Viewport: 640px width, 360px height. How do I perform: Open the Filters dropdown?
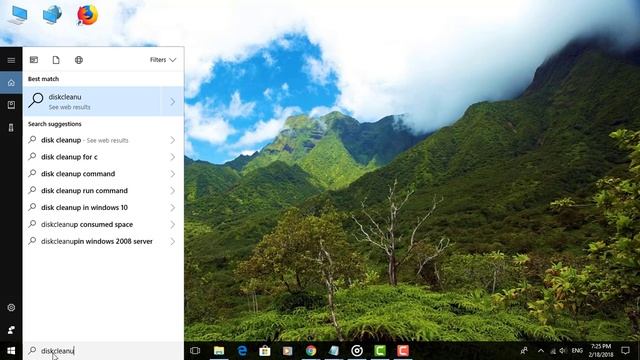163,60
